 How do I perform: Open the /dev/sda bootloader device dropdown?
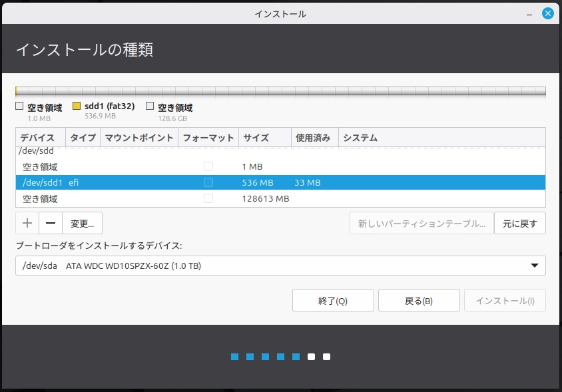[280, 266]
